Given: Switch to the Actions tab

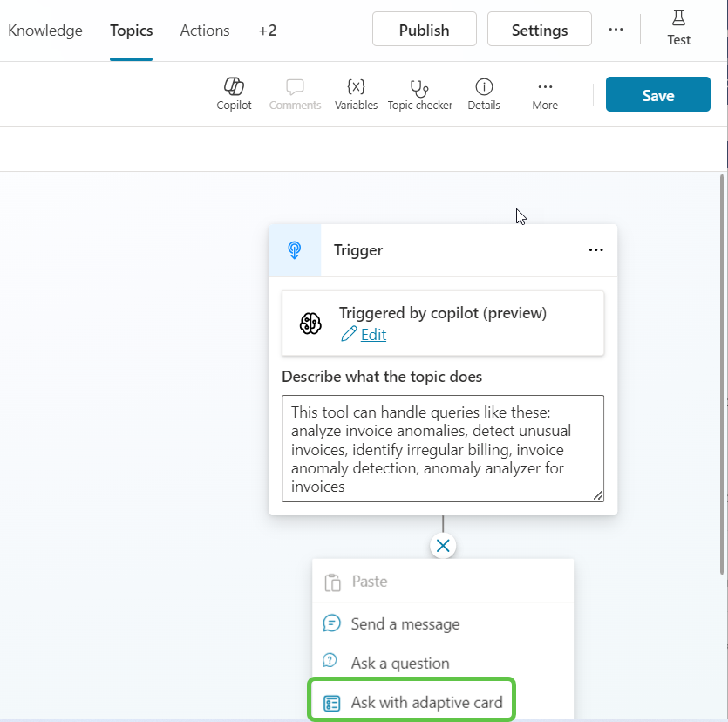Looking at the screenshot, I should coord(205,31).
